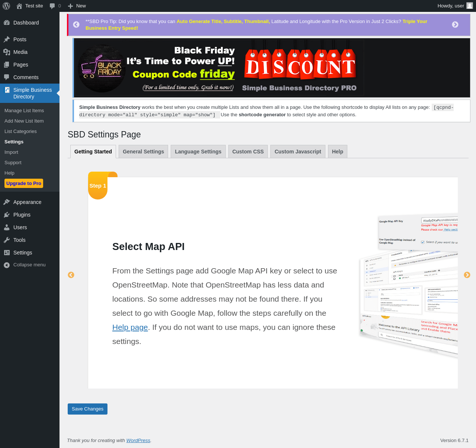Open the Test site link
The height and width of the screenshot is (448, 476).
pos(34,6)
